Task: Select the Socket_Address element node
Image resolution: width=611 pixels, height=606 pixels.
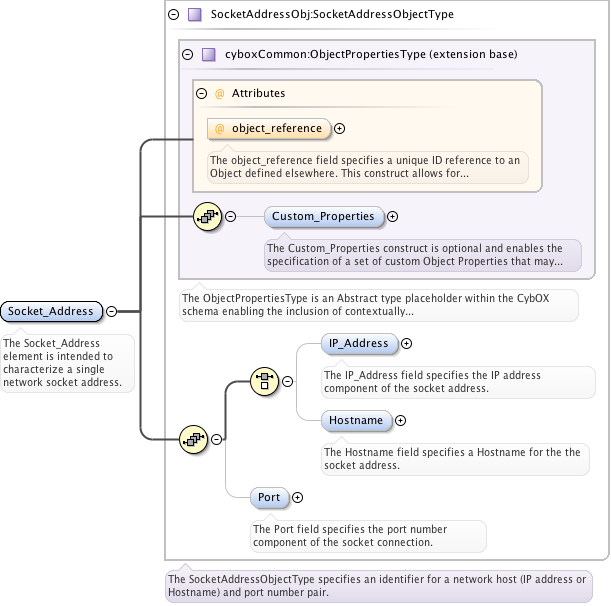Action: click(x=51, y=311)
